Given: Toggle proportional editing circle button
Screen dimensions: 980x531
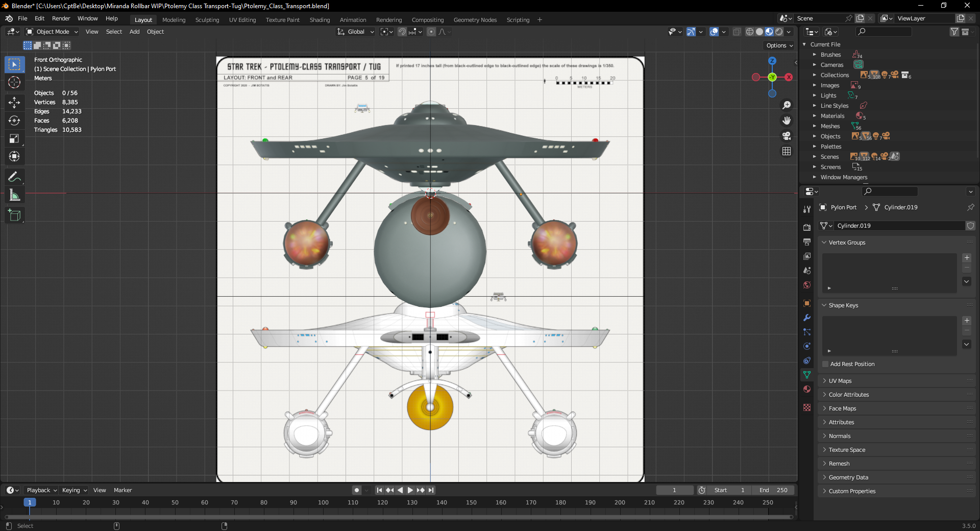Looking at the screenshot, I should pos(431,32).
